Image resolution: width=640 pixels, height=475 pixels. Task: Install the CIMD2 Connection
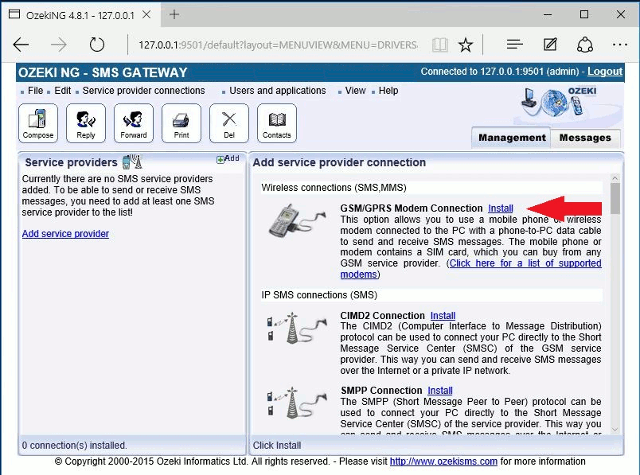click(x=442, y=316)
